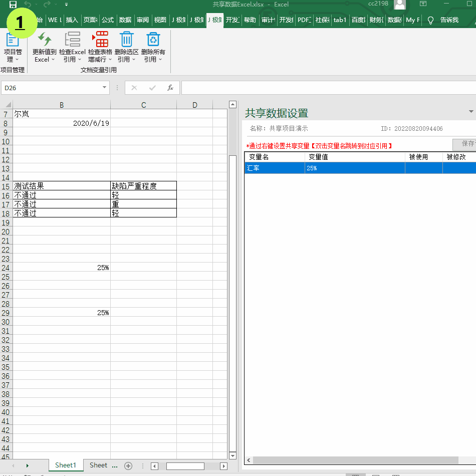
Task: Click the save icon in title bar
Action: (13, 5)
